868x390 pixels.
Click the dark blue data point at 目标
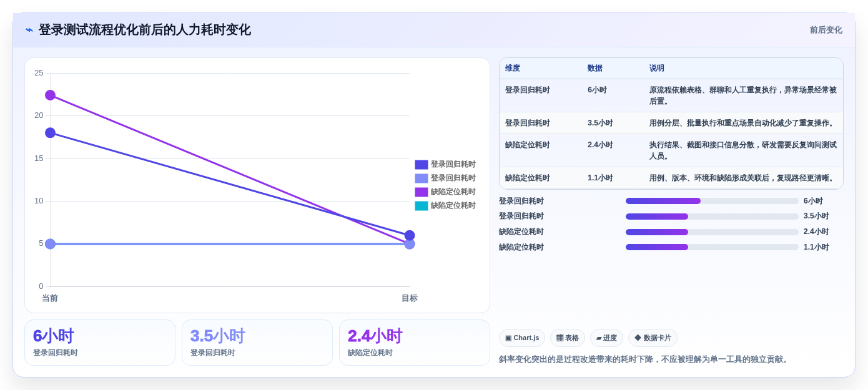pos(410,235)
